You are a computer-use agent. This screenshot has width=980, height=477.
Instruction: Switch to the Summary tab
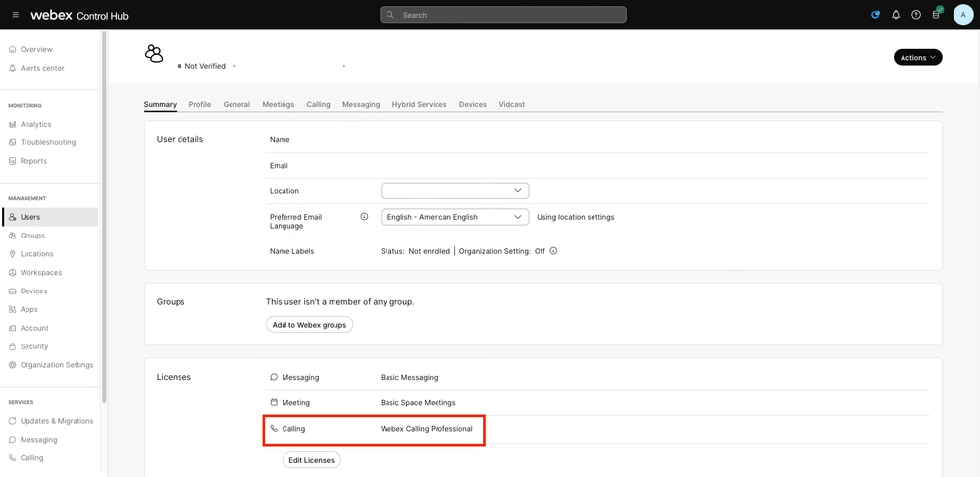pos(160,104)
